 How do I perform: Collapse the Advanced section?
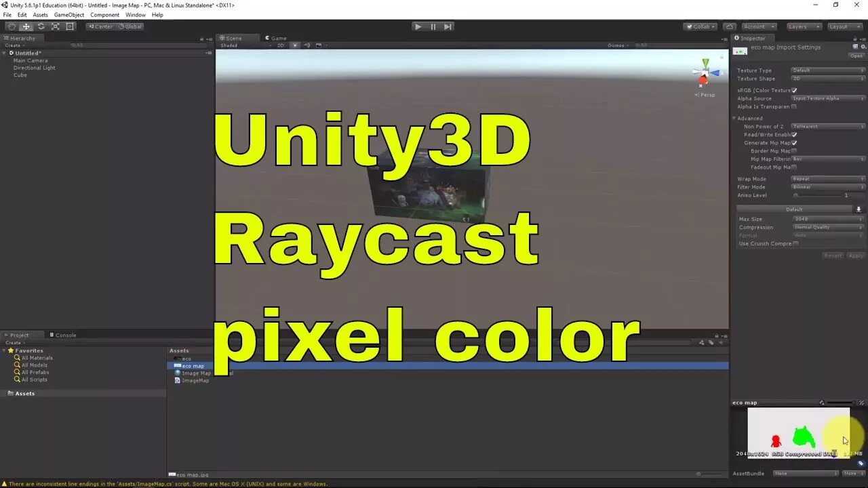(x=734, y=119)
